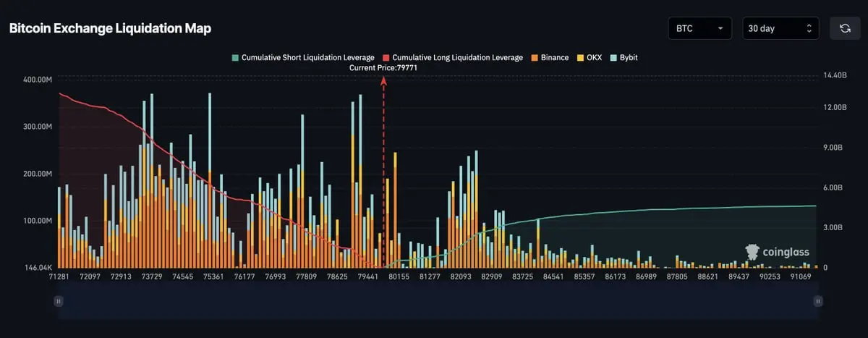Screen dimensions: 868x338
Task: Click the 73729 price axis label
Action: tap(152, 277)
